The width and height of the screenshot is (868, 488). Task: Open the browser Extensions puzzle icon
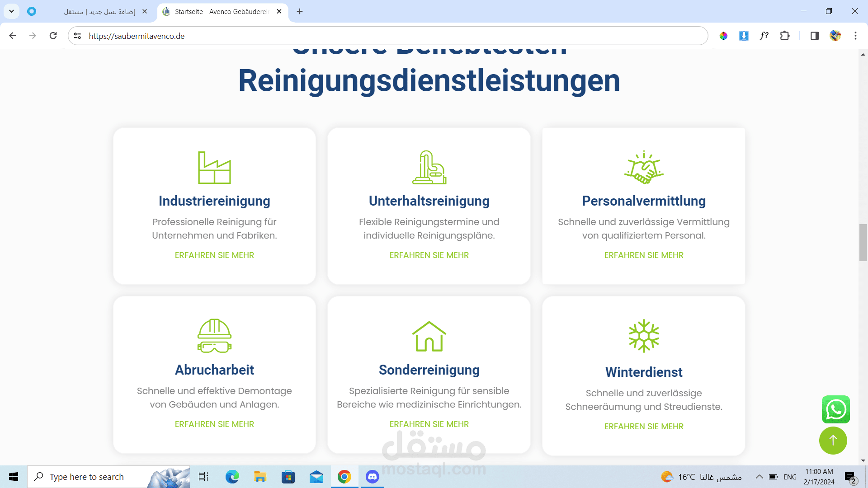(785, 36)
